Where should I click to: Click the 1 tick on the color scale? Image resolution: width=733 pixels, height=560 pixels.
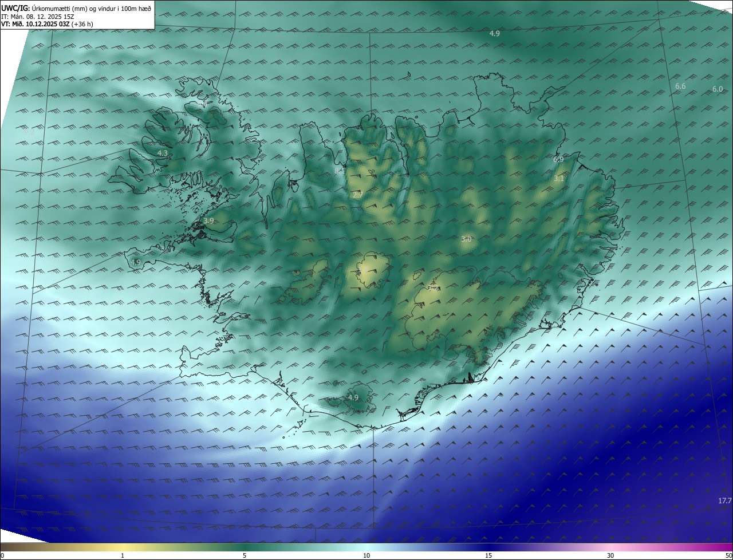pyautogui.click(x=123, y=555)
